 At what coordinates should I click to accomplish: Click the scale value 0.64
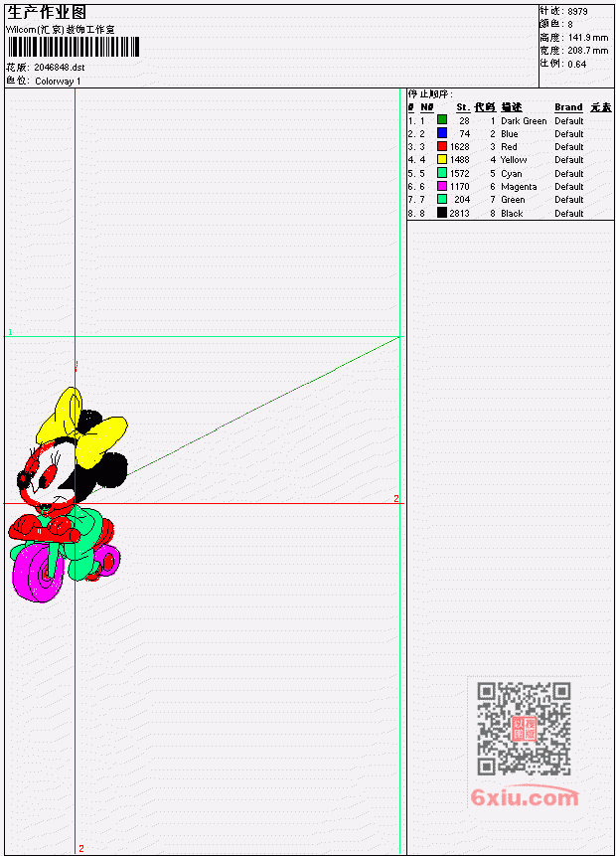(x=576, y=64)
